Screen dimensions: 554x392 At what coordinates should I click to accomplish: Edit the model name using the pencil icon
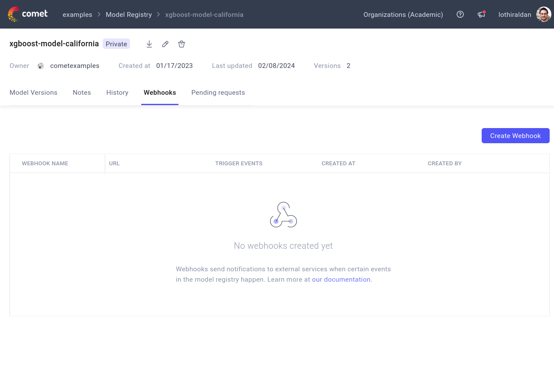click(x=165, y=44)
